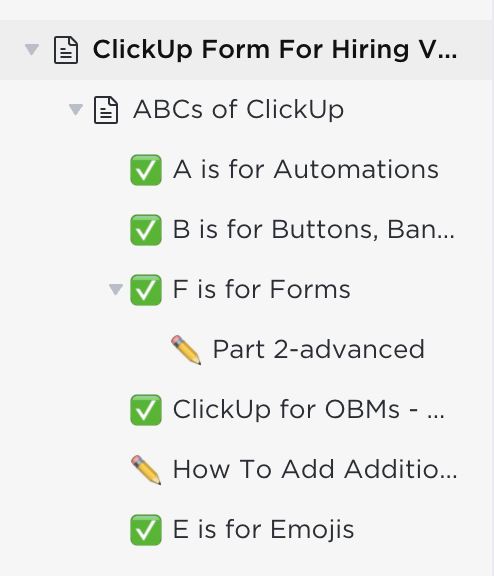Click the green checkmark icon for ClickUp for OBMs
Image resolution: width=494 pixels, height=576 pixels.
tap(146, 410)
